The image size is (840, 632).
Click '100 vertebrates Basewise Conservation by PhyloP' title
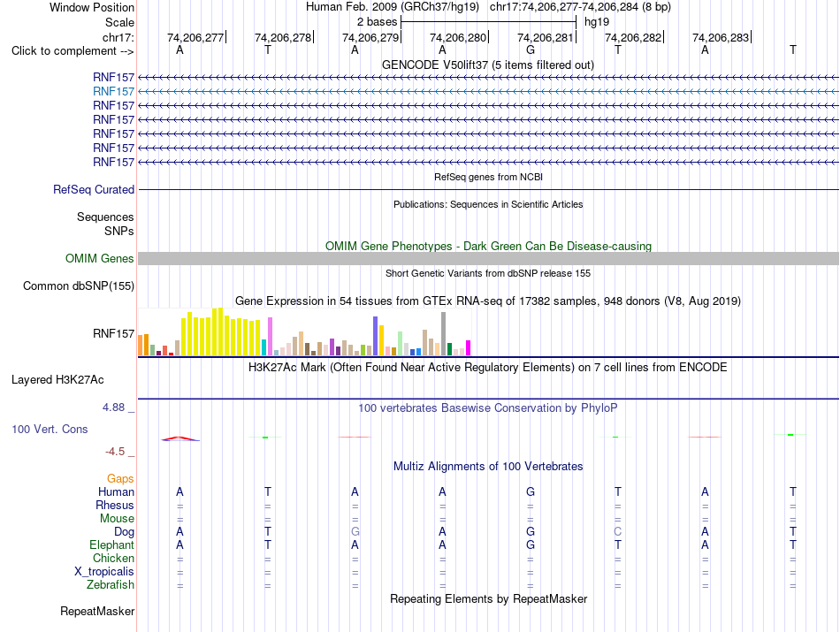(x=488, y=408)
